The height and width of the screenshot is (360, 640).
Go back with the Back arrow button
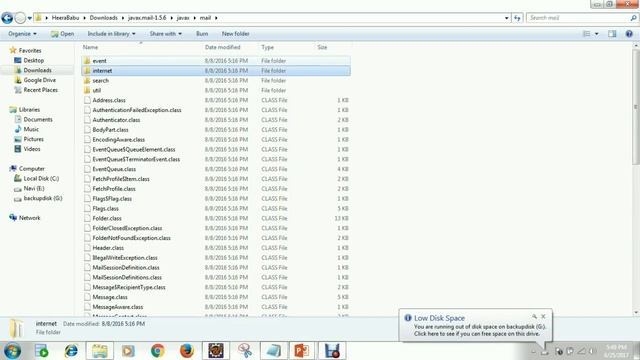[7, 18]
